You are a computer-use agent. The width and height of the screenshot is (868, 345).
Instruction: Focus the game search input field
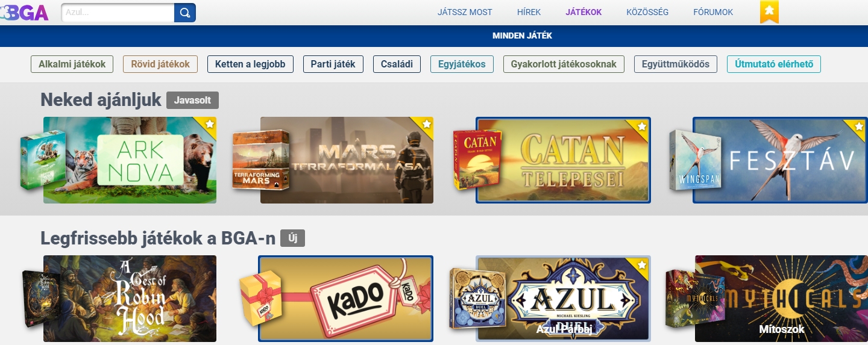(x=118, y=13)
